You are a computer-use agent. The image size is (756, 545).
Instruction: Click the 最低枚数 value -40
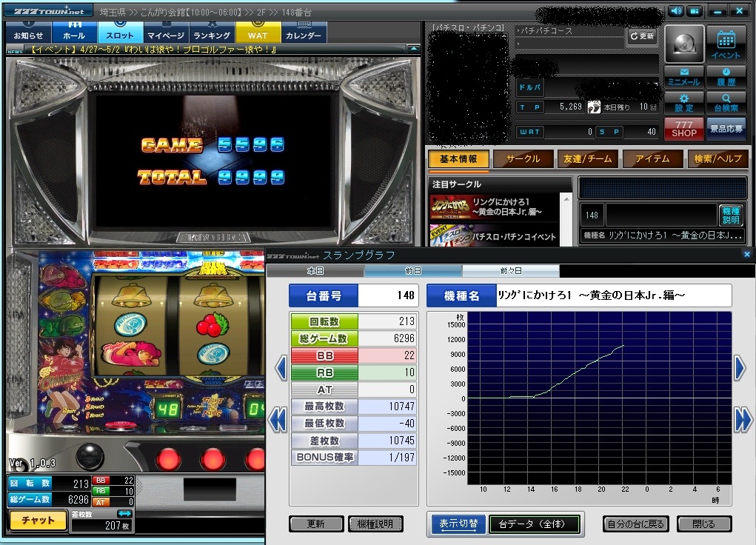tap(387, 424)
